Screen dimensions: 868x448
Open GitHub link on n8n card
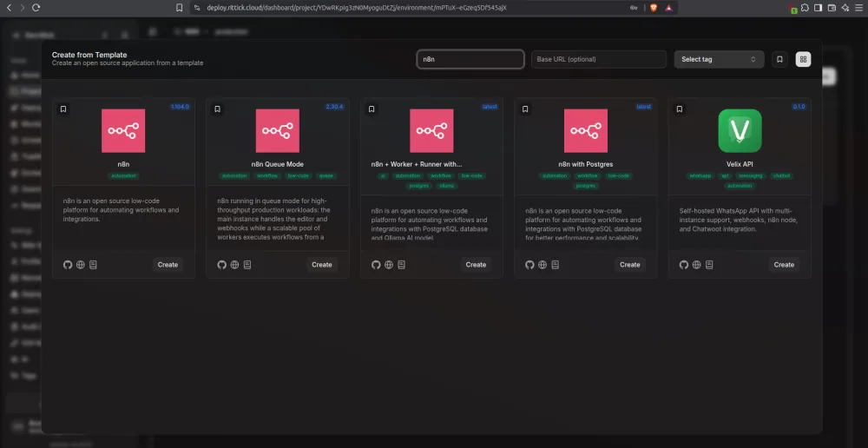point(68,265)
